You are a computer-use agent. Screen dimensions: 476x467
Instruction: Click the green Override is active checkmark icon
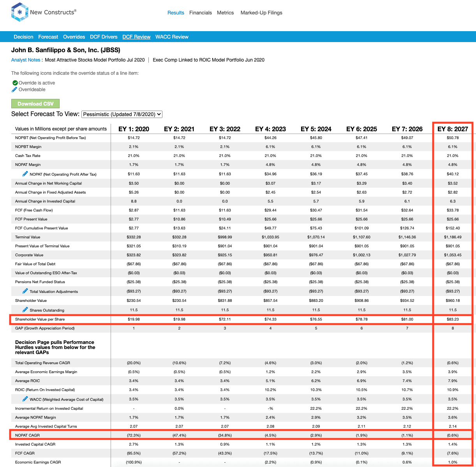tap(15, 83)
